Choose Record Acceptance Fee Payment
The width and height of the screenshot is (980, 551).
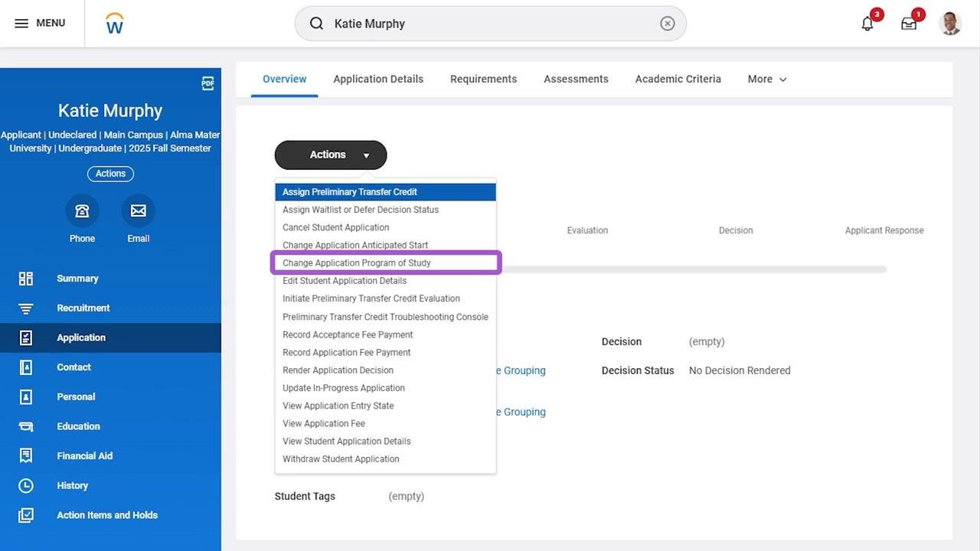click(x=386, y=334)
